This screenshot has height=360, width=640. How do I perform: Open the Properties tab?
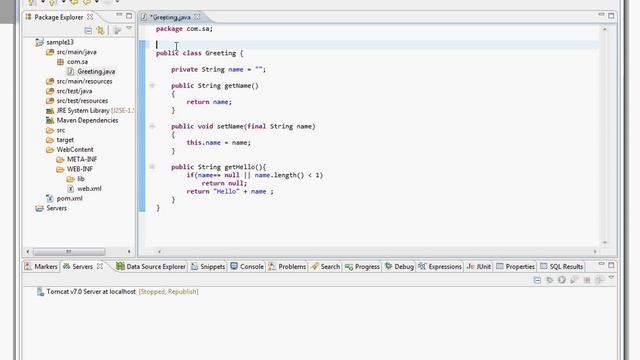pyautogui.click(x=515, y=267)
